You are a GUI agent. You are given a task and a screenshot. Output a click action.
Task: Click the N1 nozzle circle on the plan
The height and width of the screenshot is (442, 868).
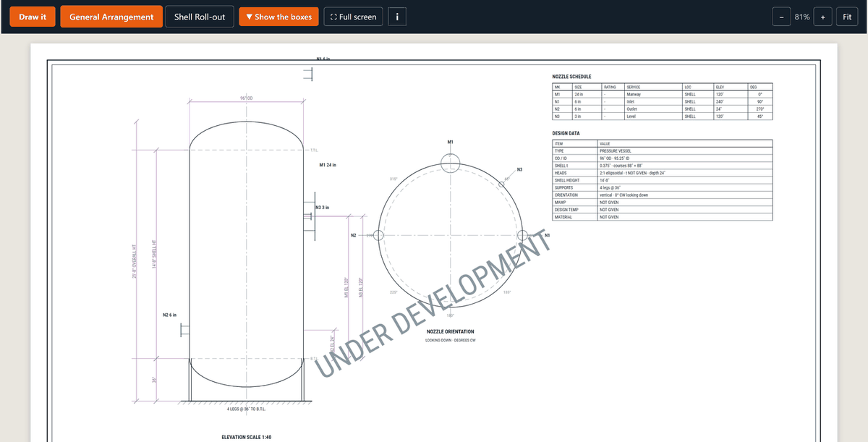[x=522, y=234]
